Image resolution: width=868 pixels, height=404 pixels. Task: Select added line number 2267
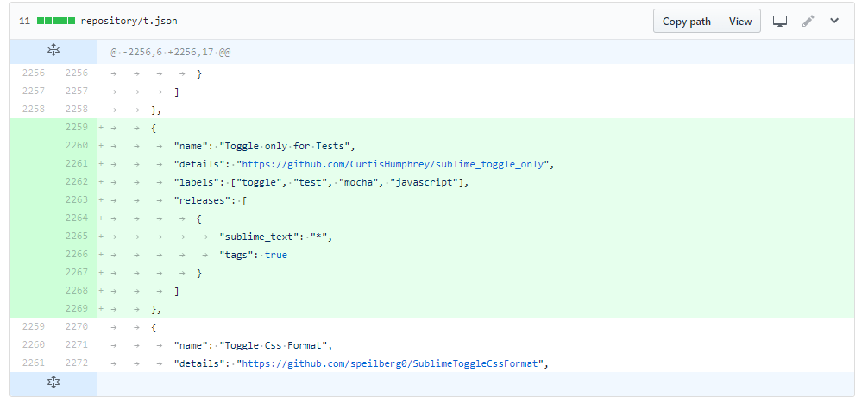(x=77, y=272)
